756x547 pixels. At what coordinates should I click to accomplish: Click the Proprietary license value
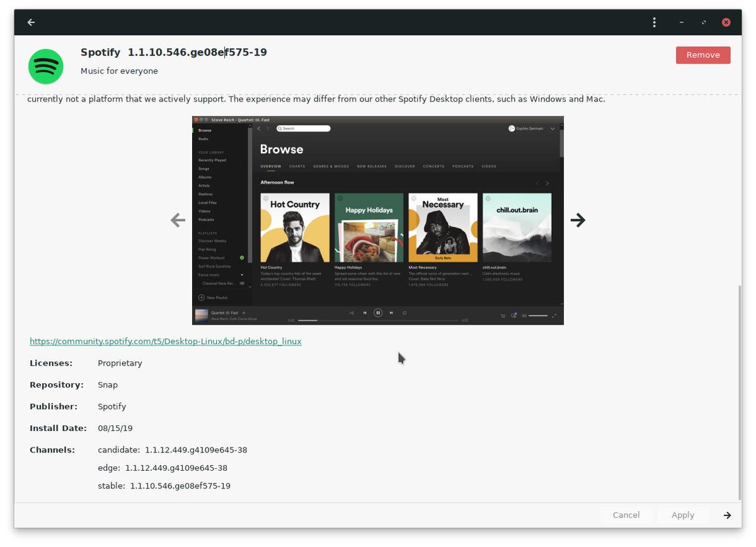pyautogui.click(x=120, y=363)
